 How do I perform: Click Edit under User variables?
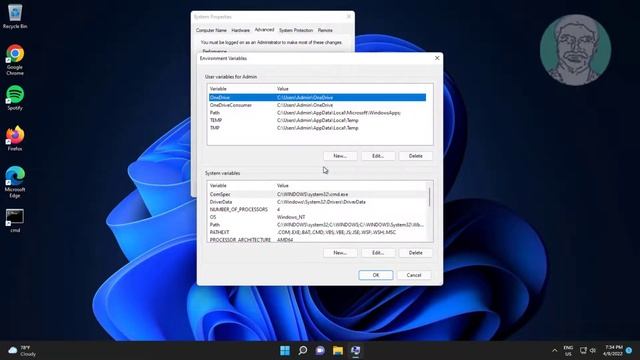(x=378, y=156)
